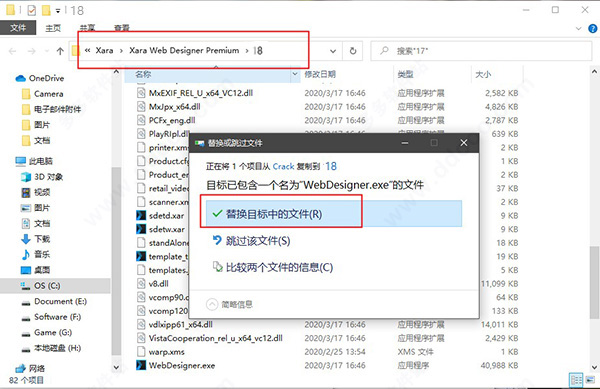Open the 查看 ribbon tab

click(x=122, y=28)
